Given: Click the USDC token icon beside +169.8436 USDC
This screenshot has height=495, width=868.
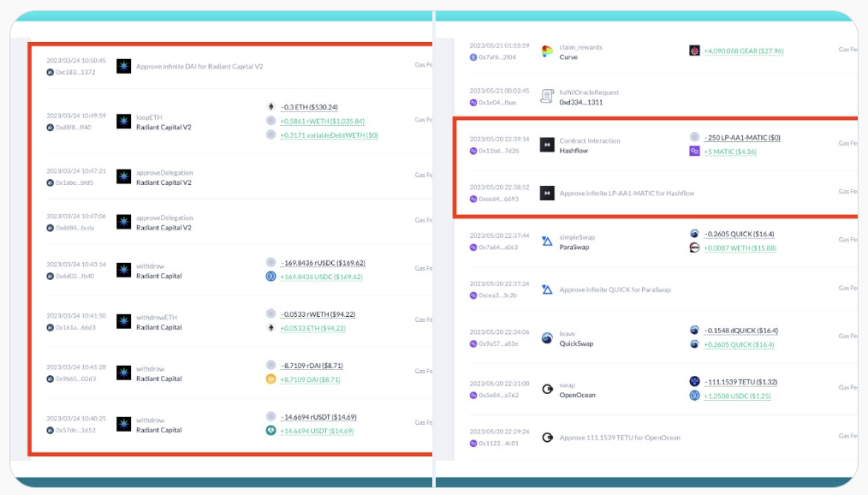Looking at the screenshot, I should click(x=271, y=277).
